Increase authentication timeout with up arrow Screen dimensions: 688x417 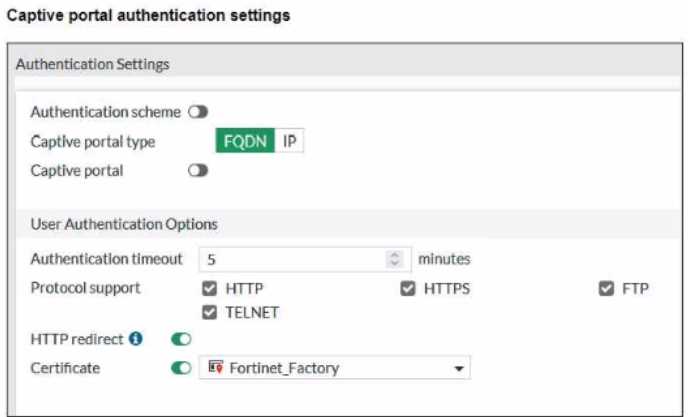(x=395, y=254)
